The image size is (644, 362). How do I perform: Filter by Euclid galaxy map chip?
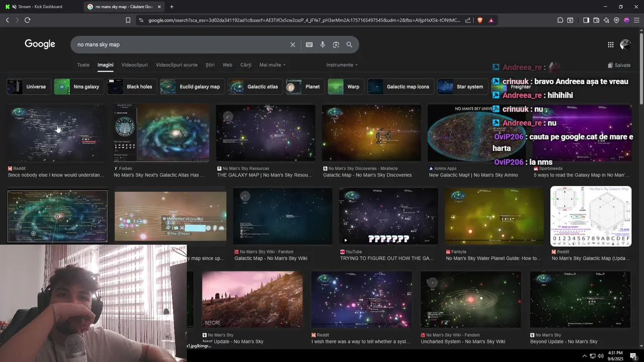[x=192, y=86]
